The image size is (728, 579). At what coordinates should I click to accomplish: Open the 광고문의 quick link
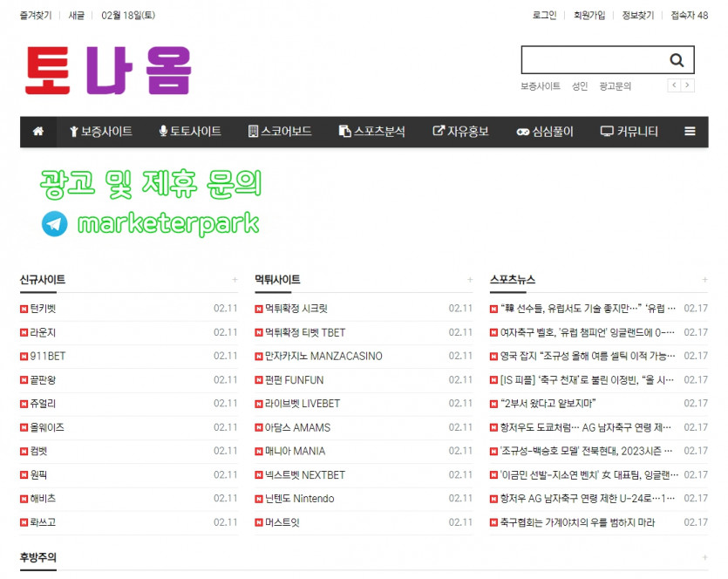616,86
